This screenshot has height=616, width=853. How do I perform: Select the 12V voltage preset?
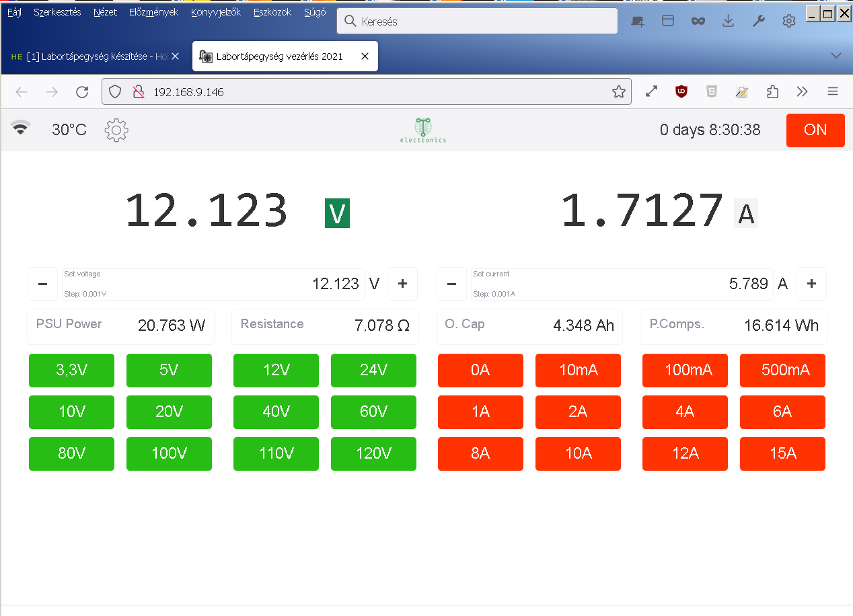click(x=276, y=371)
